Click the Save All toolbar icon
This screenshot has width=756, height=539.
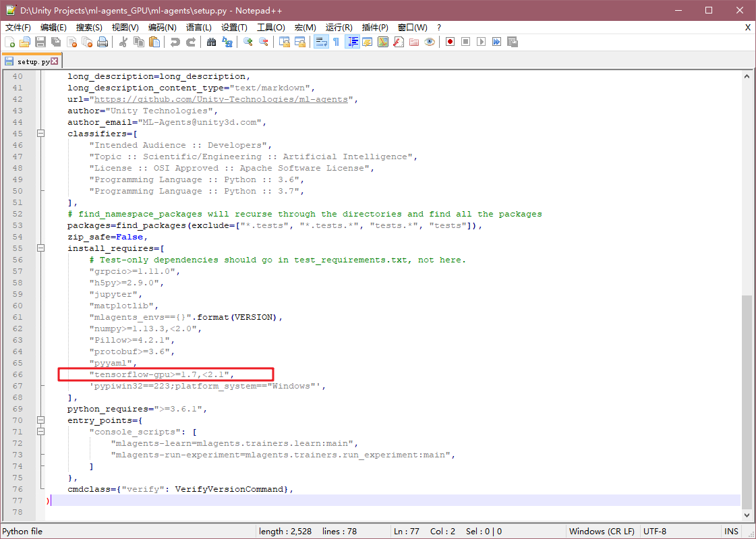point(57,42)
